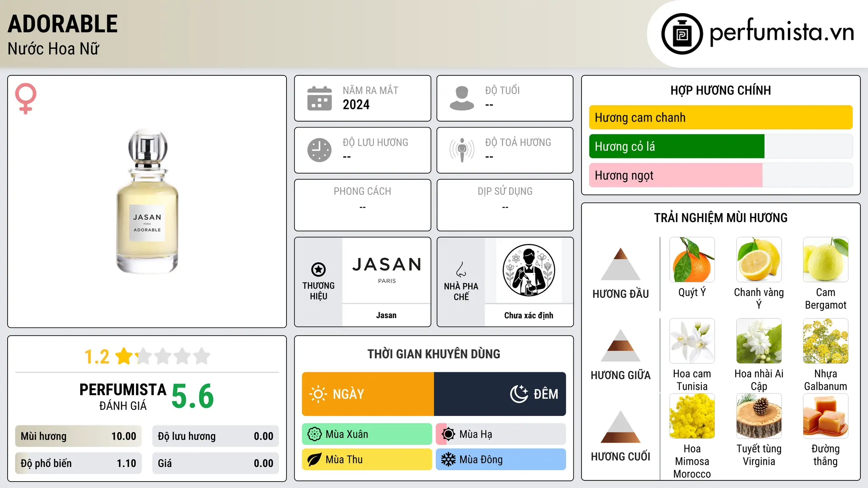
Task: Click the Jasan brand name link
Action: coord(387,315)
